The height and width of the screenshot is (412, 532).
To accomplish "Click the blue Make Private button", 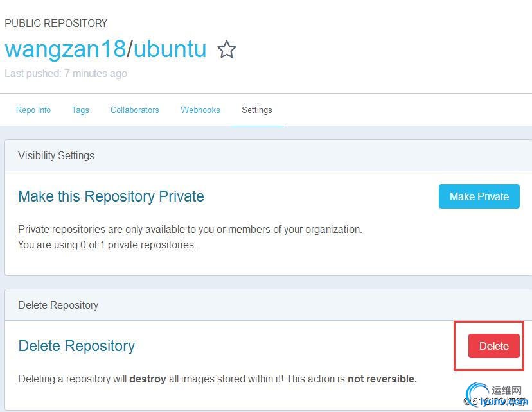I will coord(479,196).
